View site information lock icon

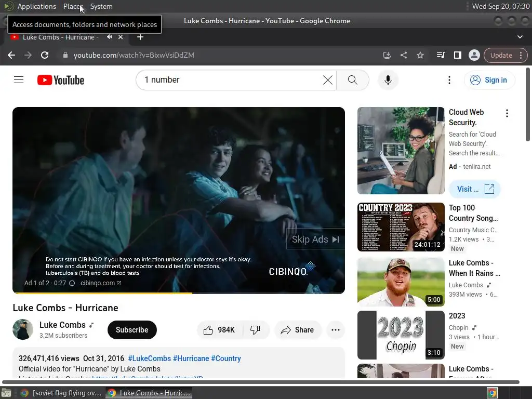65,55
